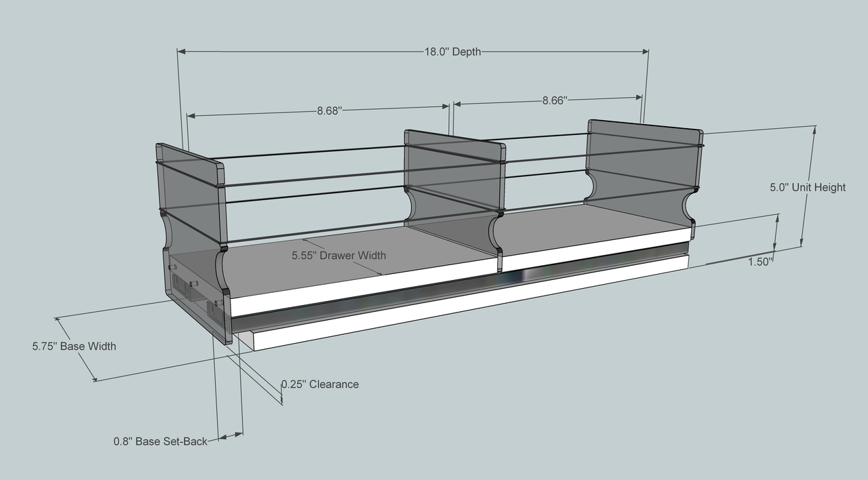868x480 pixels.
Task: Click the 1.50" dimension label
Action: (x=760, y=262)
